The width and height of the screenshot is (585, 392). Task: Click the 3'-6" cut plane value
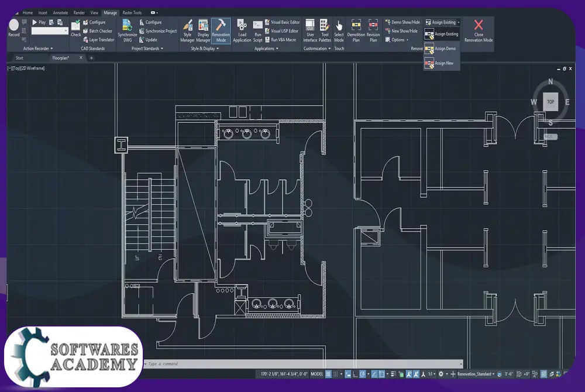(508, 374)
